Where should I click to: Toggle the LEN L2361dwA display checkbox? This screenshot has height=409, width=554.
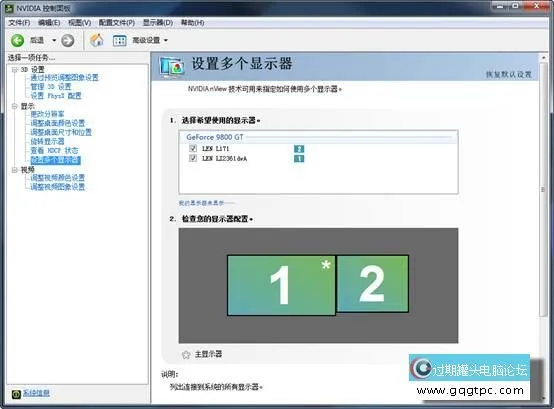click(x=193, y=158)
